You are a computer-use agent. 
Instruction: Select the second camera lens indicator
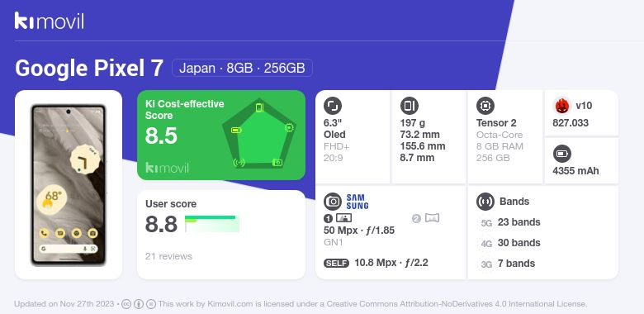425,218
